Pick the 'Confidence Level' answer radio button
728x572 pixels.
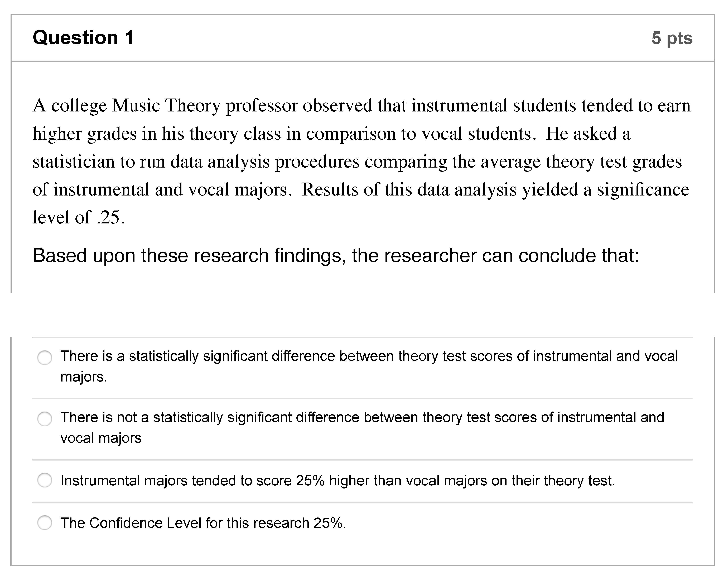point(45,523)
